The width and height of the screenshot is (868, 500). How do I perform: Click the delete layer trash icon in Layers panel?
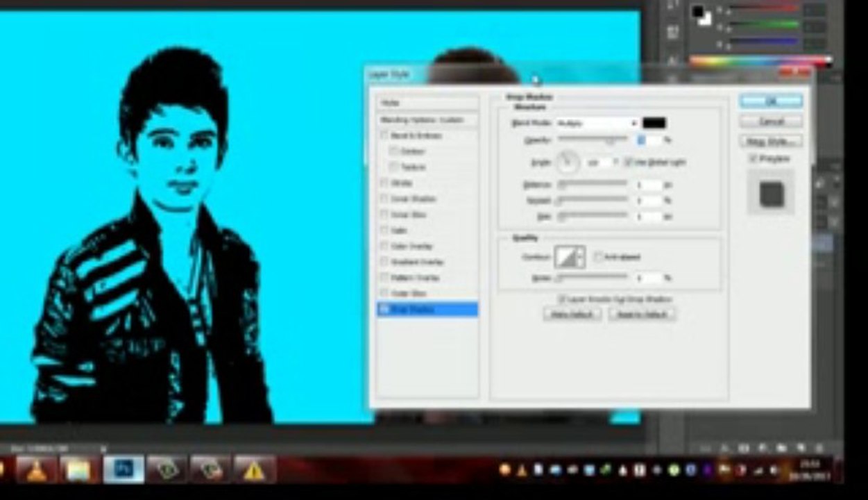(819, 449)
